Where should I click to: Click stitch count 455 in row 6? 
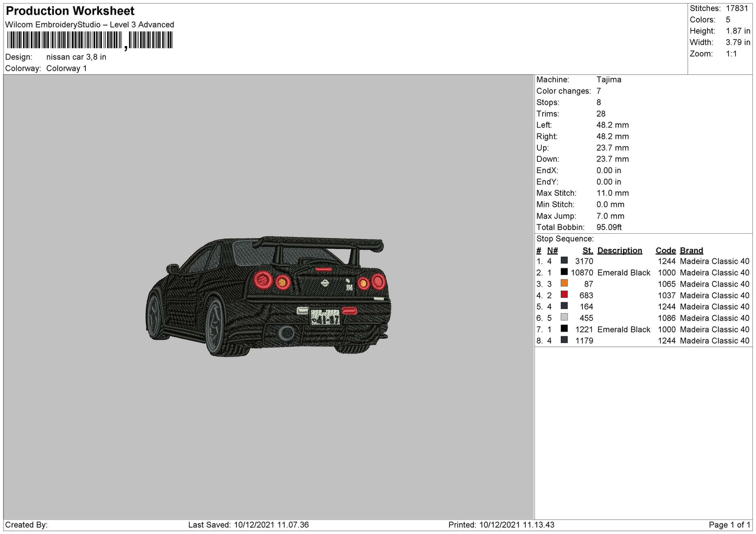(x=586, y=318)
